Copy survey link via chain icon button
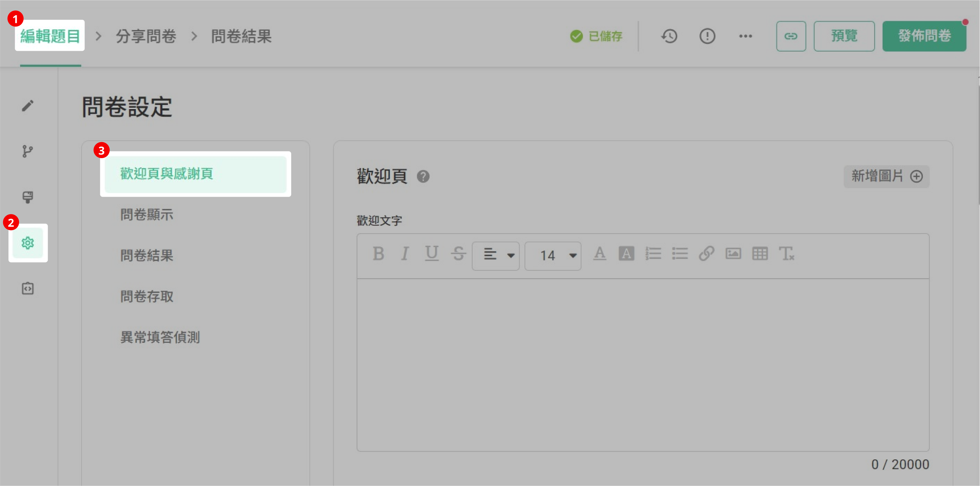 791,36
